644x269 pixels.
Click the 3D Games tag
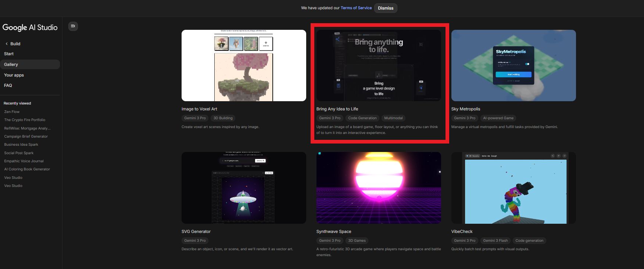pos(357,241)
